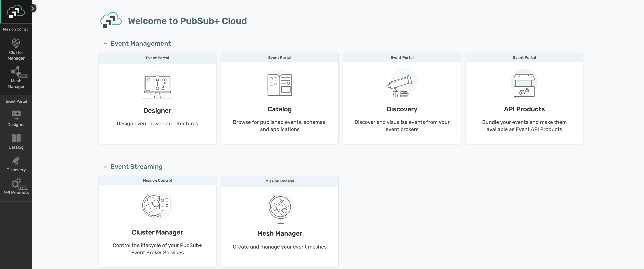The image size is (644, 269).
Task: Click the Event Portal label in the sidebar
Action: pos(16,101)
